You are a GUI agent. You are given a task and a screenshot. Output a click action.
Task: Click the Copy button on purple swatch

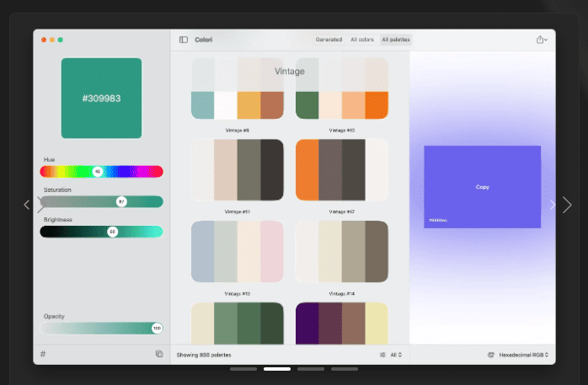[482, 187]
